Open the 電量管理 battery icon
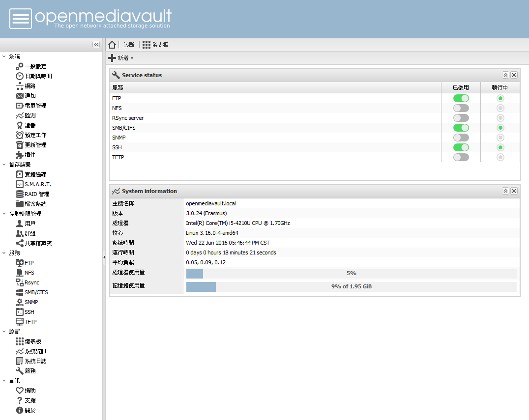Viewport: 529px width, 420px height. click(x=20, y=106)
